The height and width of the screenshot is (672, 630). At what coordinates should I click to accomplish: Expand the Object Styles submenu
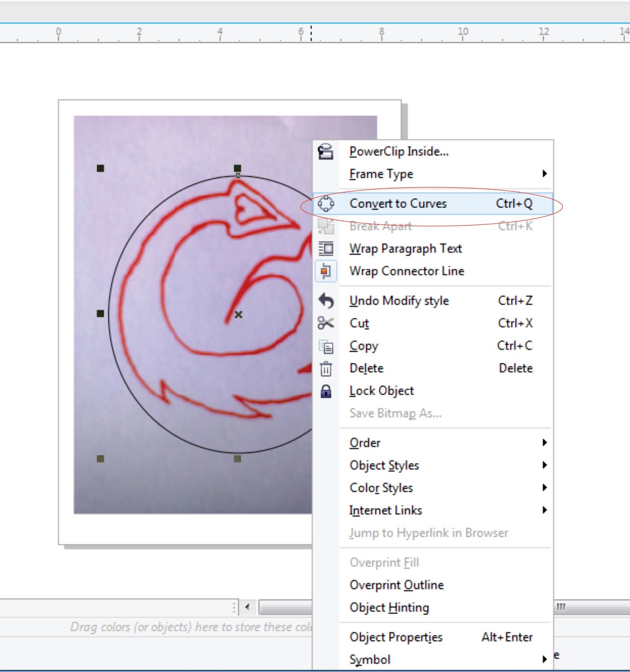433,465
